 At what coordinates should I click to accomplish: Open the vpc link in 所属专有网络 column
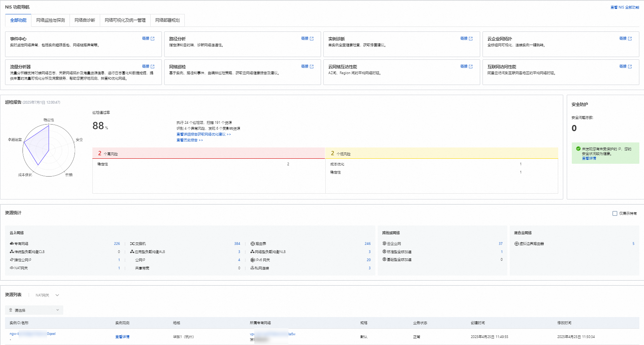[273, 334]
